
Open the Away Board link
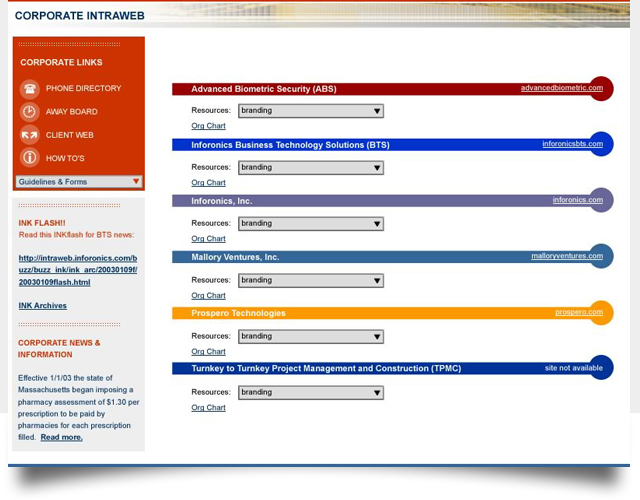(71, 111)
